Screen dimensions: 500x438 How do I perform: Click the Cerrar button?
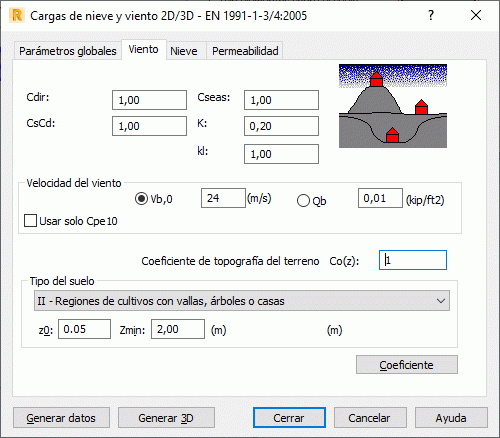coord(289,418)
